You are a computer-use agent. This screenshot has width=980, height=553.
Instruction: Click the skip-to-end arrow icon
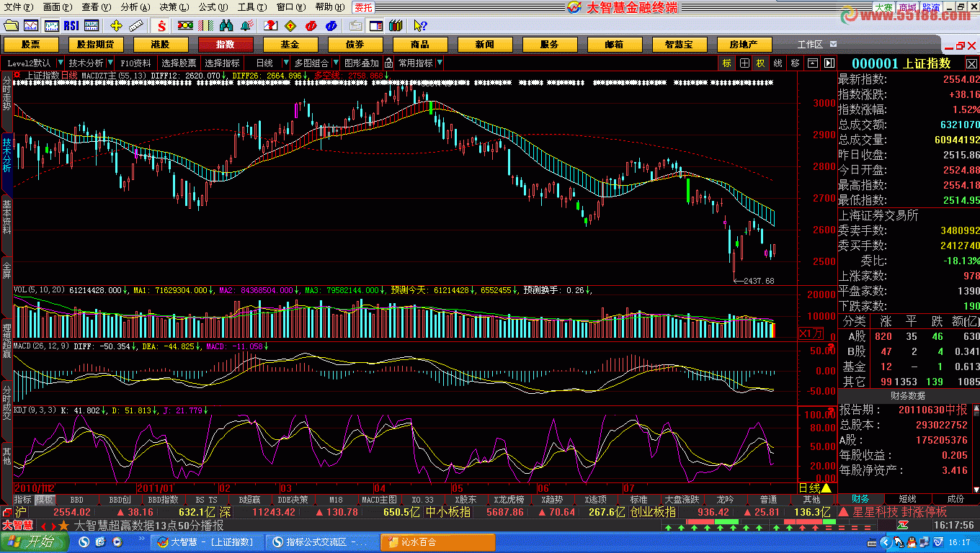click(829, 63)
